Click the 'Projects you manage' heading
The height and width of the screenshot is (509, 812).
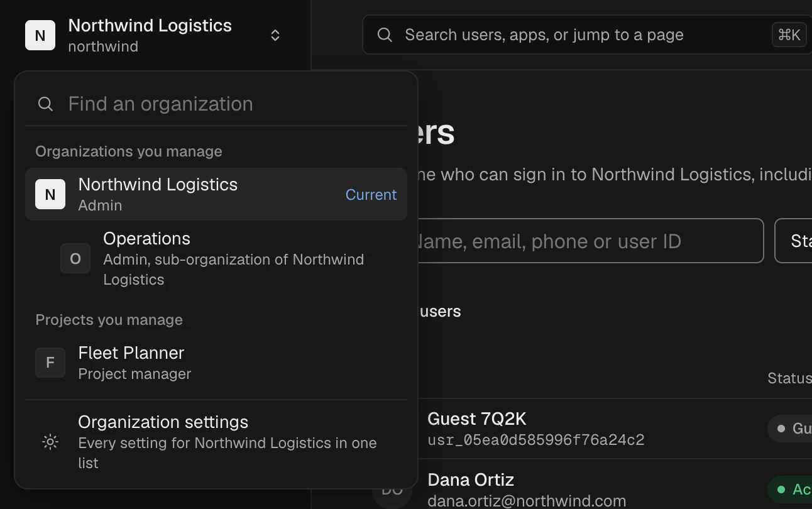(109, 320)
